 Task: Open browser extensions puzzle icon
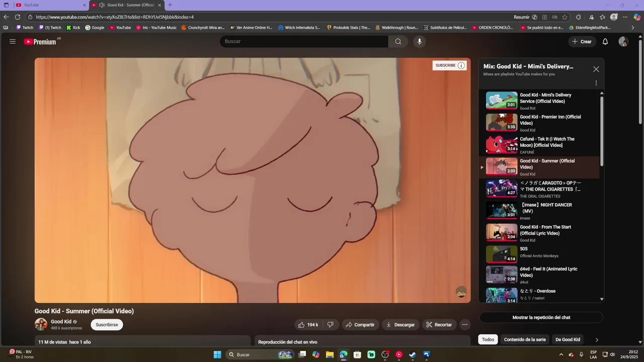pos(579,17)
